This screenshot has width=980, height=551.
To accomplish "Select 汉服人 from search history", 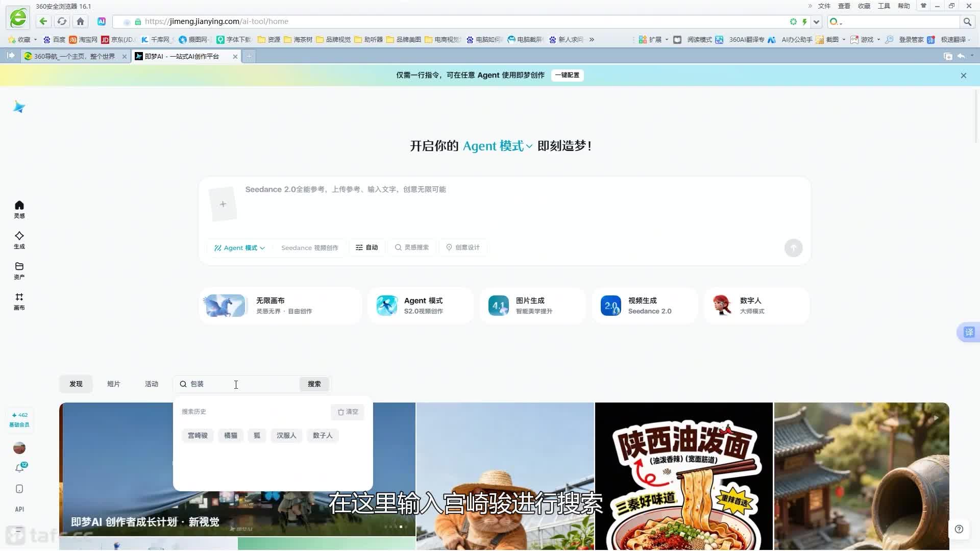I will [286, 435].
